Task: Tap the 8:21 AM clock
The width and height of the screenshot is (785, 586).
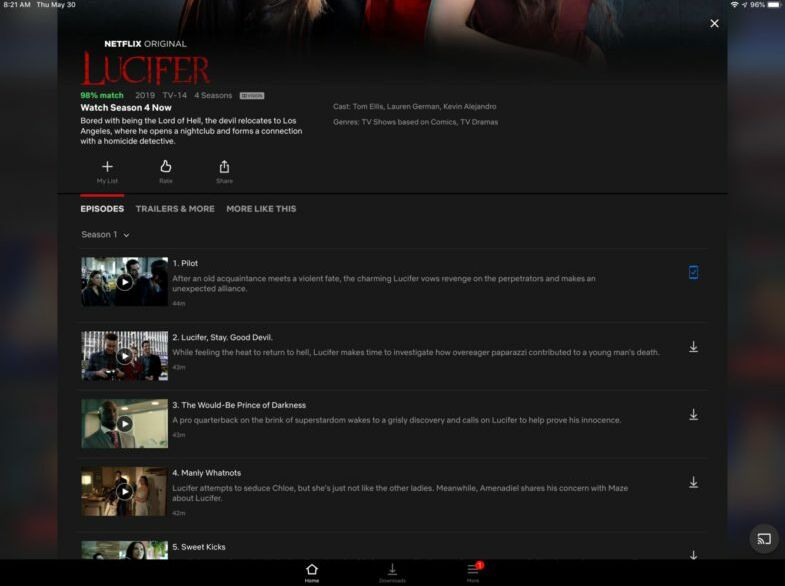Action: coord(17,5)
